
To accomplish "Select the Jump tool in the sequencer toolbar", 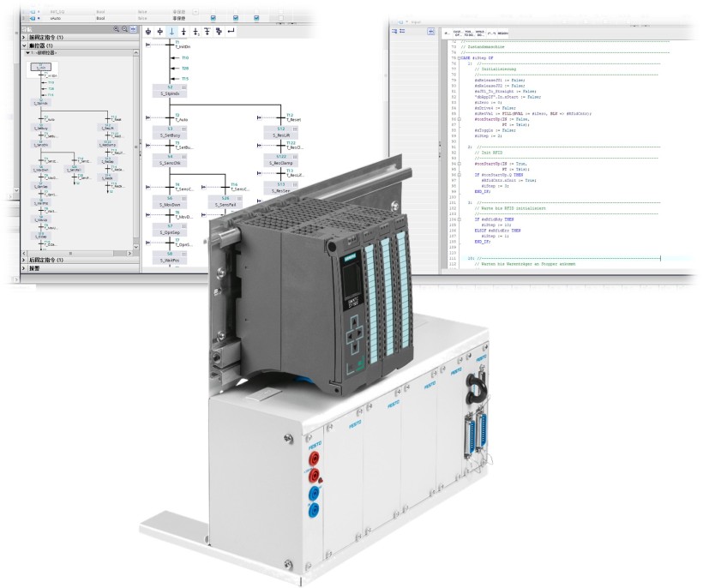I will (x=229, y=31).
